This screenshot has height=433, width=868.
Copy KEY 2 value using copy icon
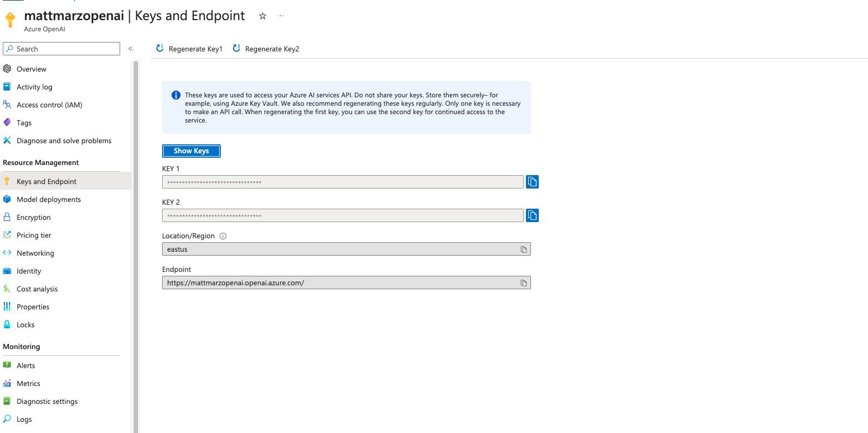tap(532, 215)
